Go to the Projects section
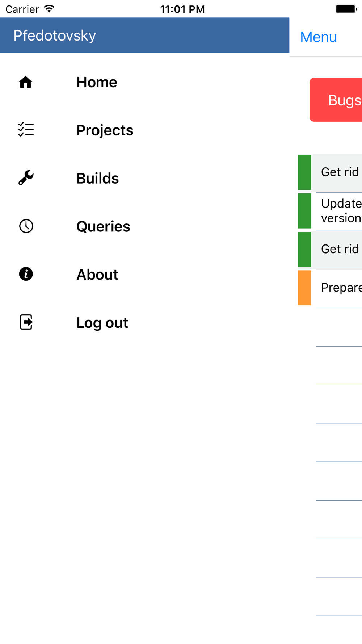 [105, 130]
